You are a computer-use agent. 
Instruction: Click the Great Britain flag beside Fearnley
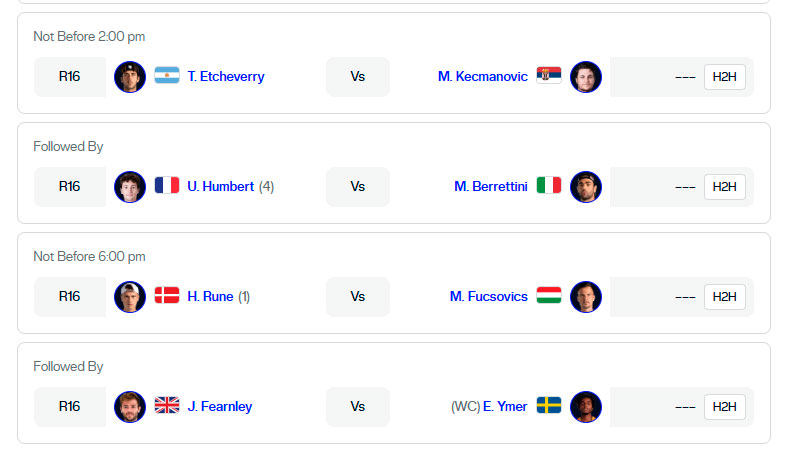(167, 406)
